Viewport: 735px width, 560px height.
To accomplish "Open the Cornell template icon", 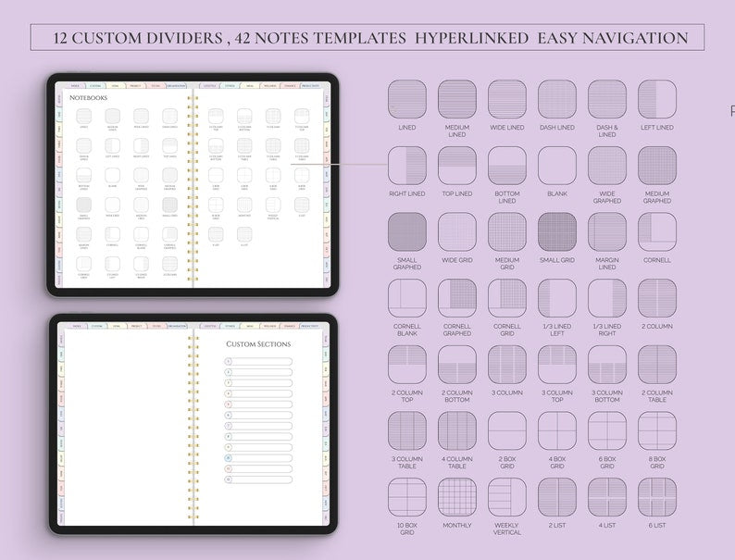I will (x=657, y=232).
